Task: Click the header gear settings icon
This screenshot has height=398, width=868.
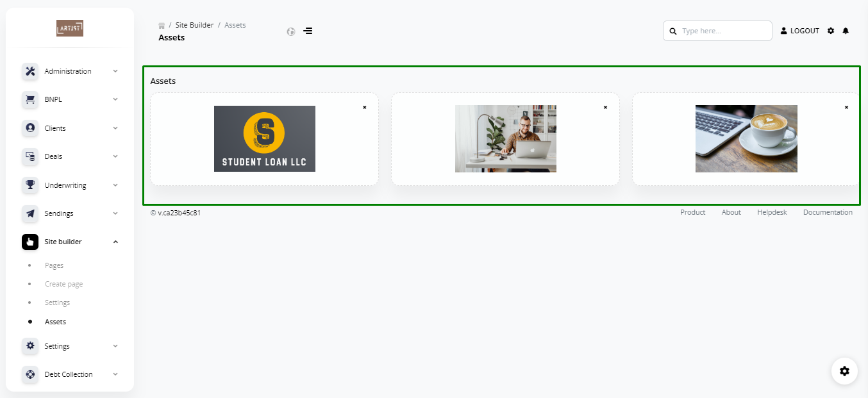Action: tap(831, 31)
